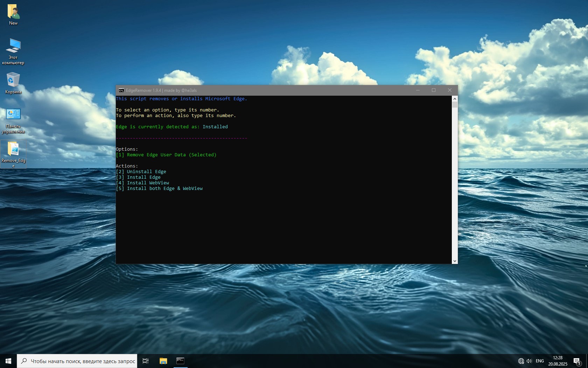The width and height of the screenshot is (588, 368).
Task: Click the Windows Start button
Action: click(x=8, y=361)
